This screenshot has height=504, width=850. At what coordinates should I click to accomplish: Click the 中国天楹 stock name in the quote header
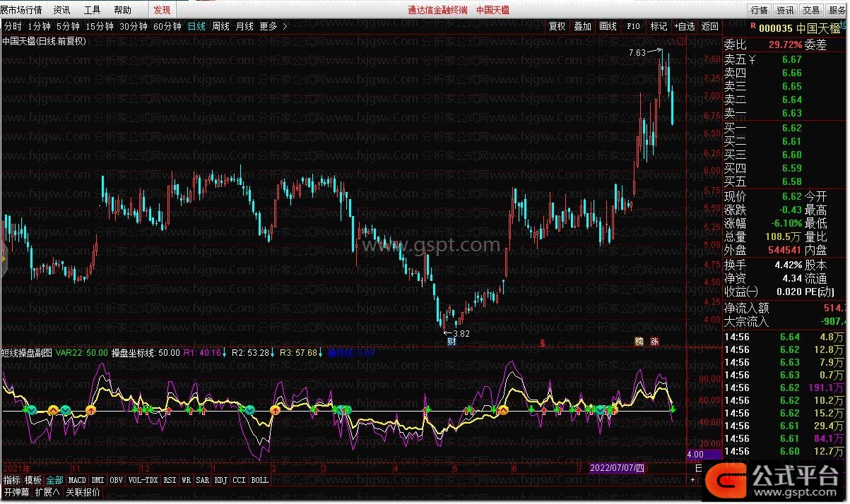click(818, 28)
